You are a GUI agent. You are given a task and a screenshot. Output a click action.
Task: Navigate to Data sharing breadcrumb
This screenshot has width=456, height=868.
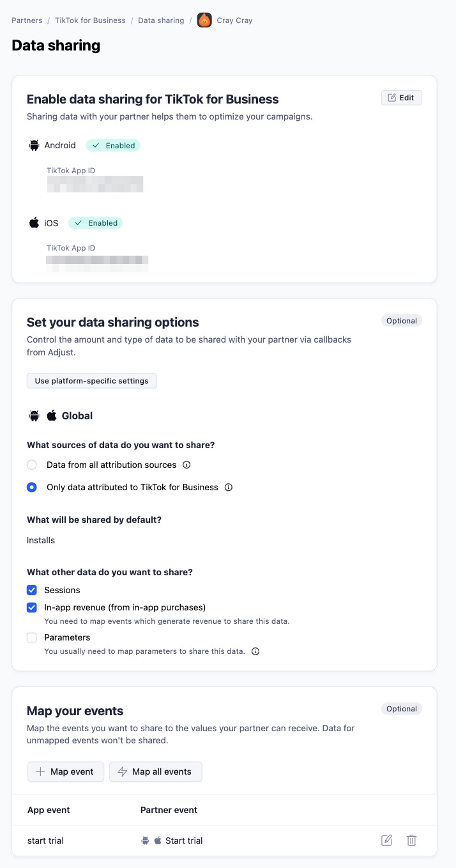pos(161,20)
